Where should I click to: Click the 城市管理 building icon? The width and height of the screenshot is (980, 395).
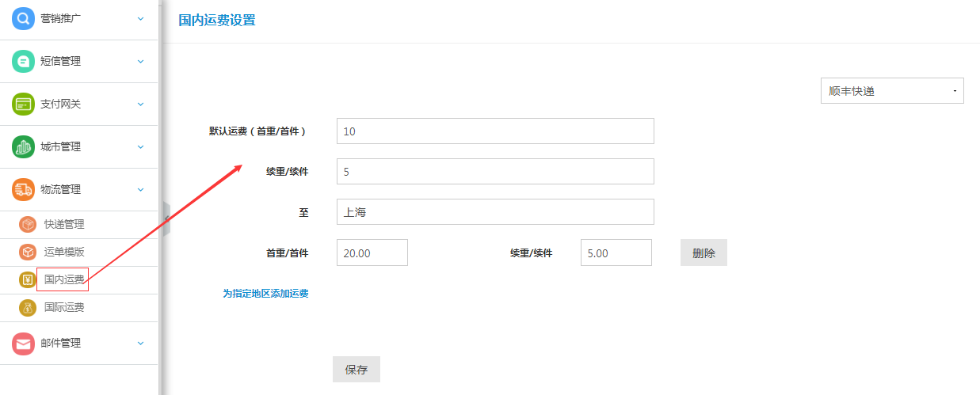point(24,146)
